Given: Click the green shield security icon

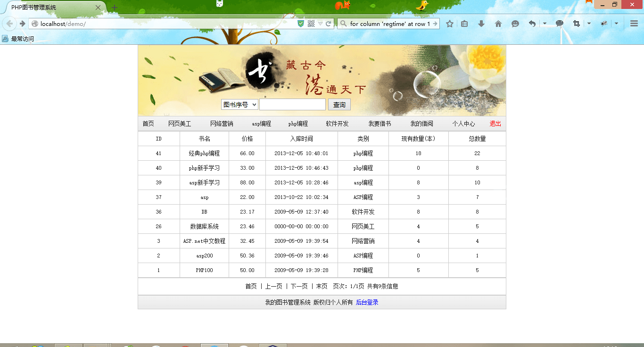Looking at the screenshot, I should tap(301, 24).
